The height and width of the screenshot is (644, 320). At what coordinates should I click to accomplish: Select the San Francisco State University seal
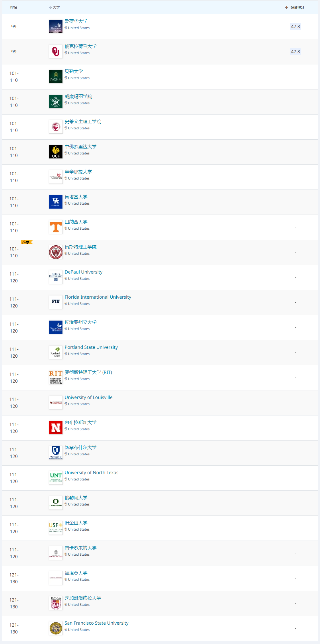coord(56,628)
